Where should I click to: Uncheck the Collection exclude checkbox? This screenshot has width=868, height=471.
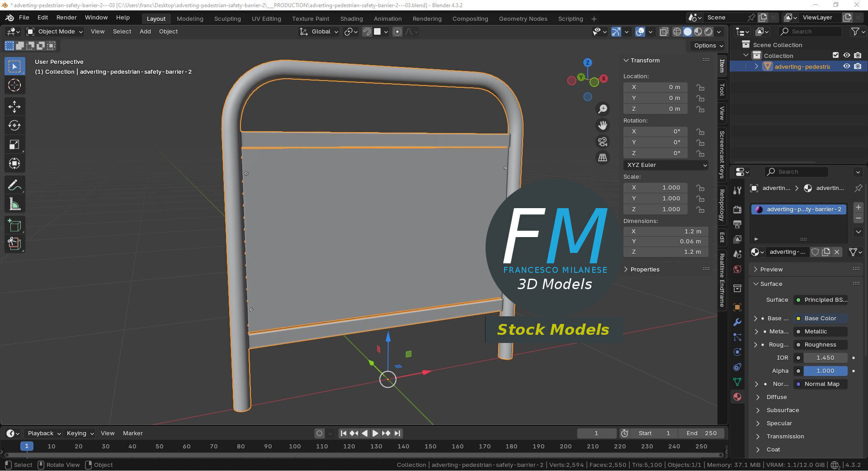coord(835,55)
